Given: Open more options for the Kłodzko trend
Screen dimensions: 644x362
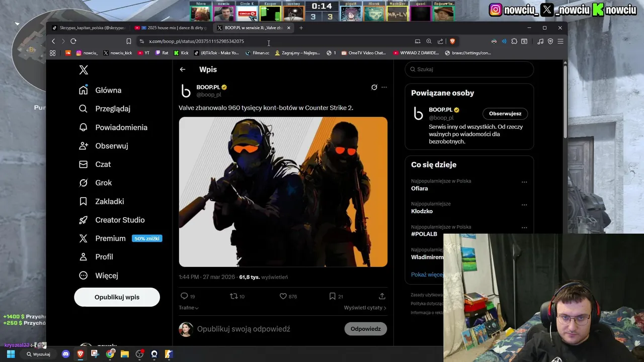Looking at the screenshot, I should 524,205.
